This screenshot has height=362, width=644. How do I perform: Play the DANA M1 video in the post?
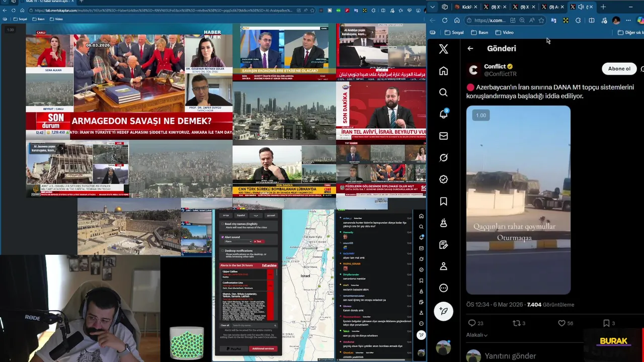point(518,200)
